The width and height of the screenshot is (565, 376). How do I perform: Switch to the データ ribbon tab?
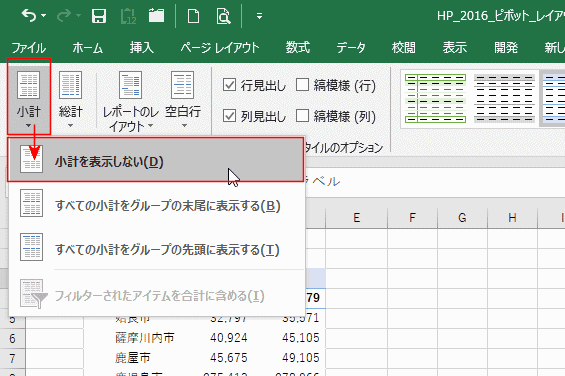[x=351, y=47]
